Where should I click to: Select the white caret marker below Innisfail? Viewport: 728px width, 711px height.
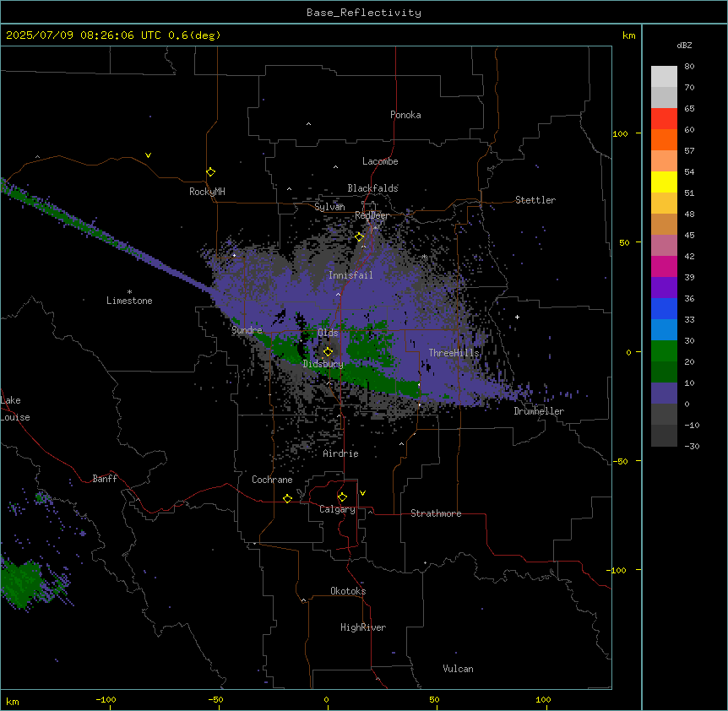[x=338, y=294]
